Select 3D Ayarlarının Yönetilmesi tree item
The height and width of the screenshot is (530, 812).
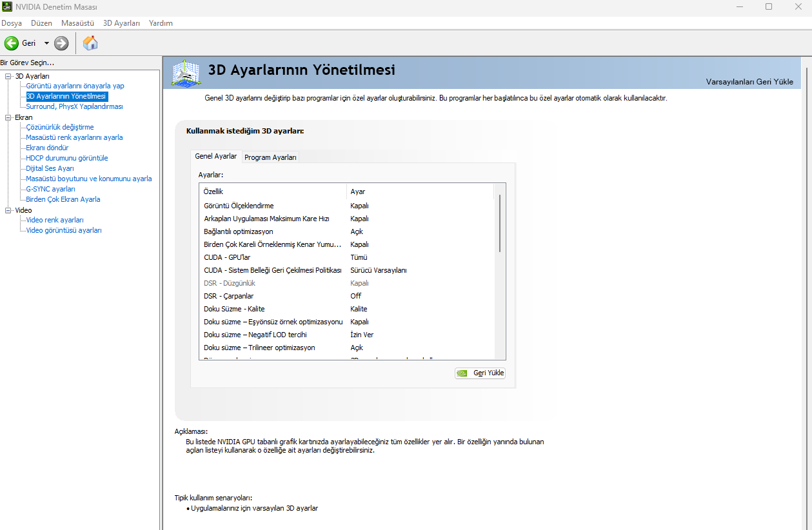pyautogui.click(x=66, y=96)
